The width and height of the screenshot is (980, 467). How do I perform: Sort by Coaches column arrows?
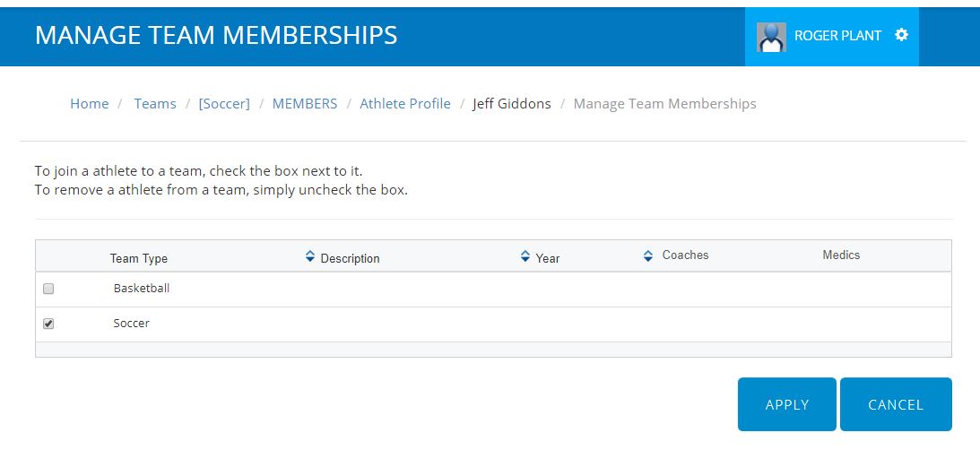pos(648,255)
